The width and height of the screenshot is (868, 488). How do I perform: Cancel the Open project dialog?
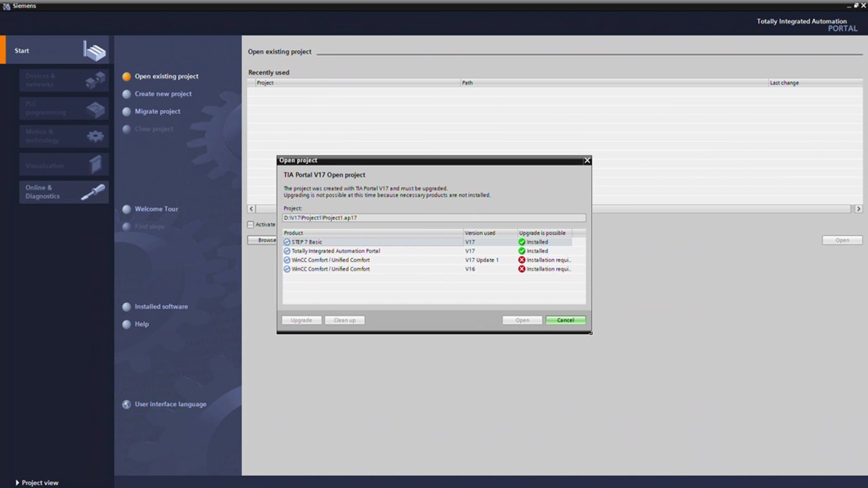pos(566,320)
